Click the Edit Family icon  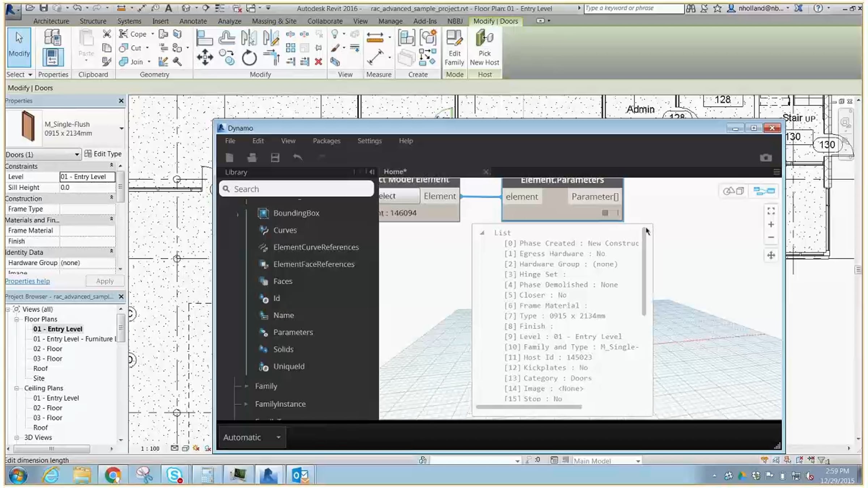454,48
